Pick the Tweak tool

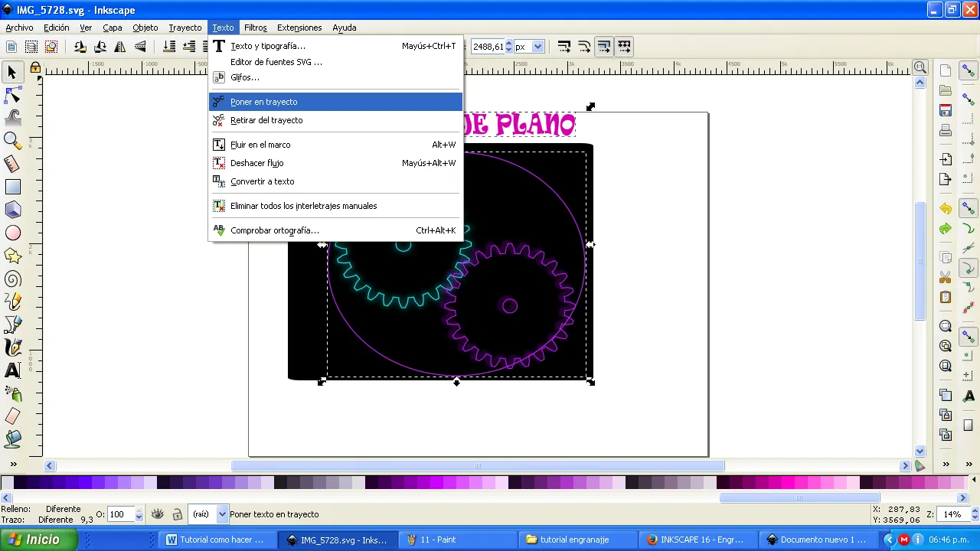[x=12, y=118]
